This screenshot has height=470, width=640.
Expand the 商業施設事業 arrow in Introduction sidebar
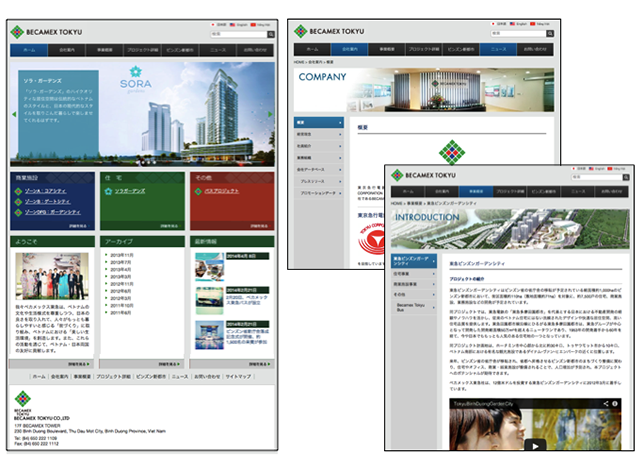[x=433, y=284]
